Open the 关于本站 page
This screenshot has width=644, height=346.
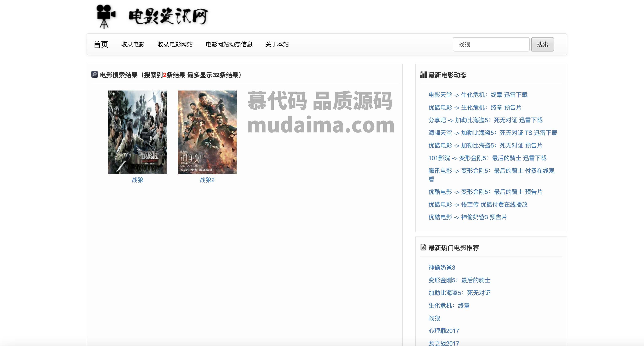(x=277, y=44)
